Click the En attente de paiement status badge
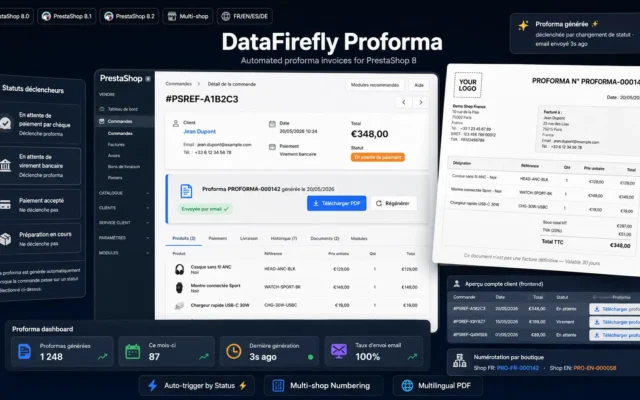This screenshot has width=640, height=400. click(x=378, y=157)
